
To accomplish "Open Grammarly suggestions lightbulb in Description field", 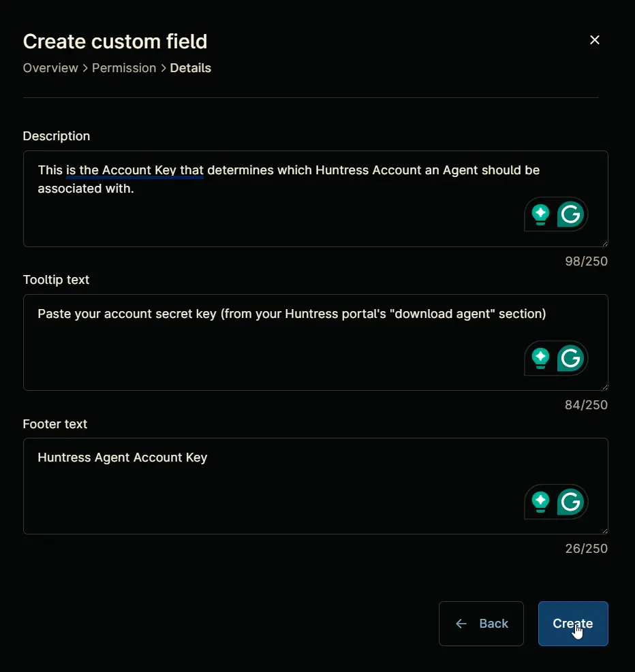I will coord(541,214).
